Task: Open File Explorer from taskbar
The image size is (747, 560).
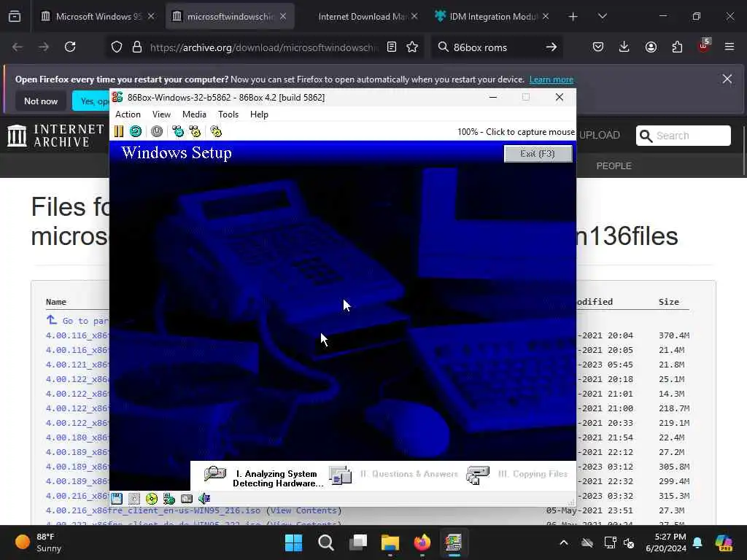Action: 390,542
